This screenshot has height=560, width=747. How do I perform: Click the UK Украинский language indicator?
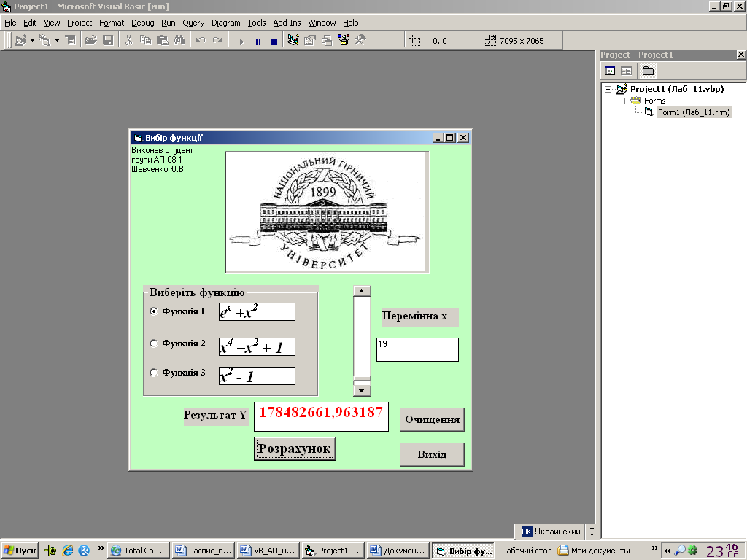tap(551, 532)
